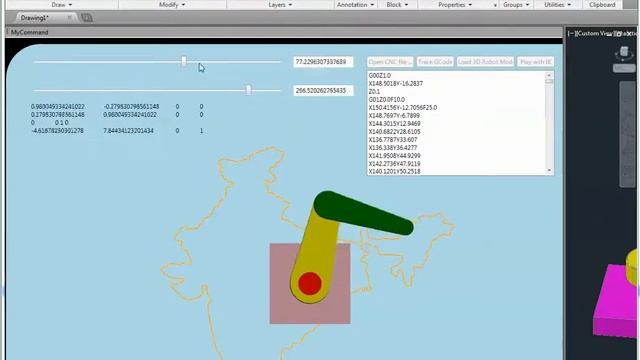
Task: Click matrix value 7.84434123201434
Action: coord(128,131)
